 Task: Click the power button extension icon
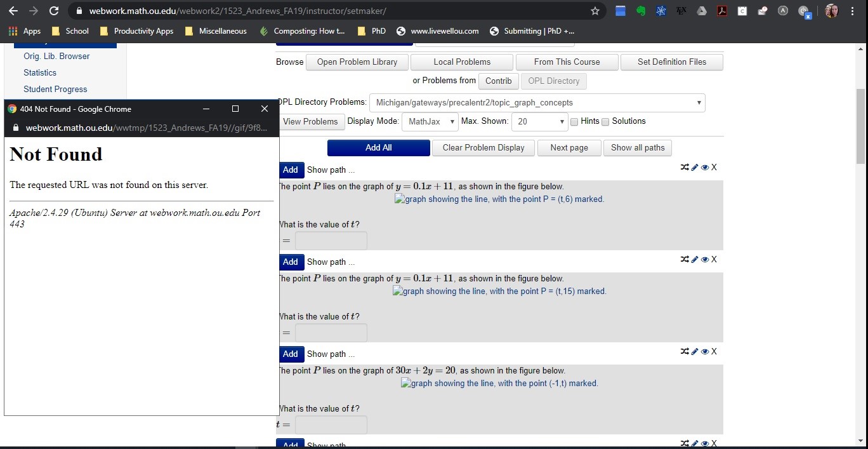point(805,11)
